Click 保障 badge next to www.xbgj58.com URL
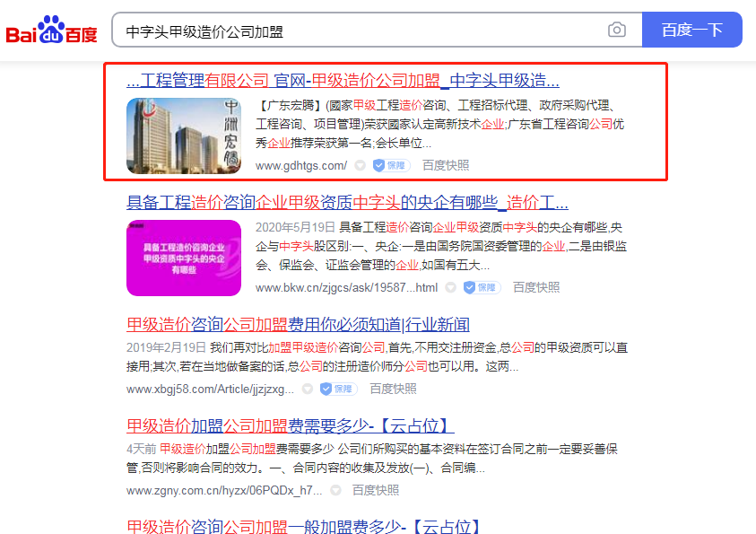 (338, 390)
